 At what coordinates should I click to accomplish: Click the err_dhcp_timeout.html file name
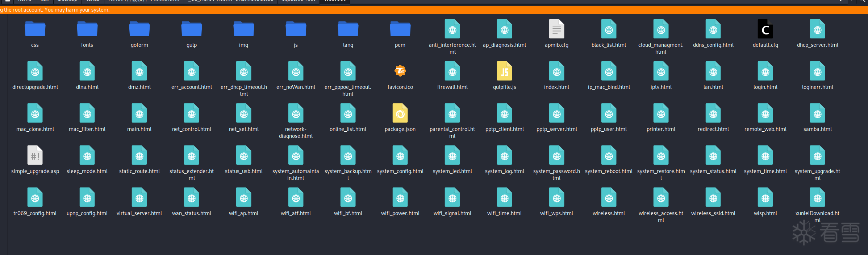(x=243, y=90)
